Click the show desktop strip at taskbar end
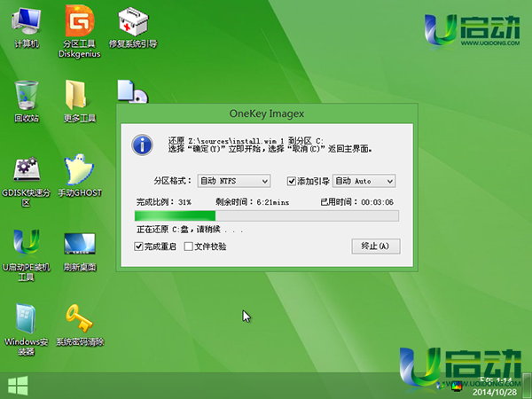The image size is (532, 399). pyautogui.click(x=527, y=386)
